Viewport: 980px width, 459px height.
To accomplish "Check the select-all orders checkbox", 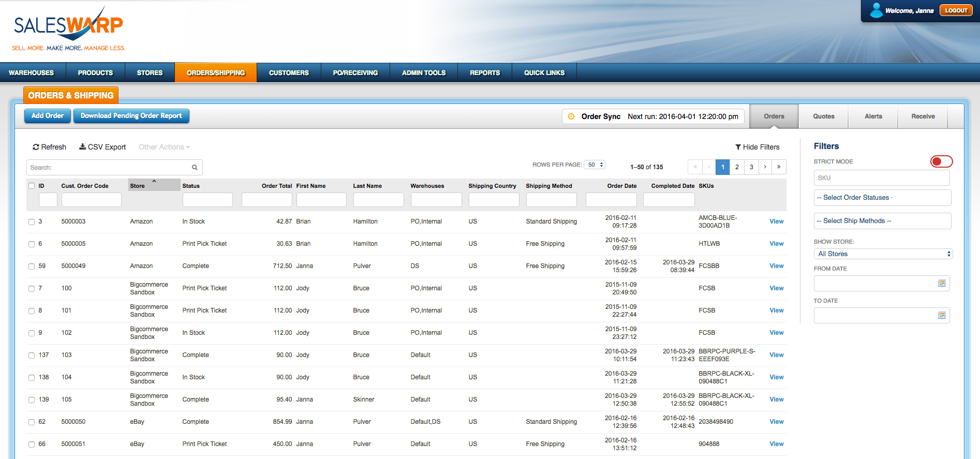I will coord(32,186).
